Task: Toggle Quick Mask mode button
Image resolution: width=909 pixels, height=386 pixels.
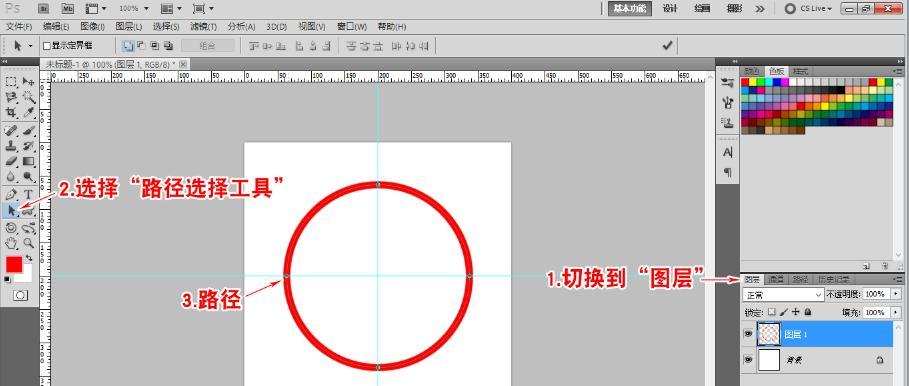Action: coord(20,296)
